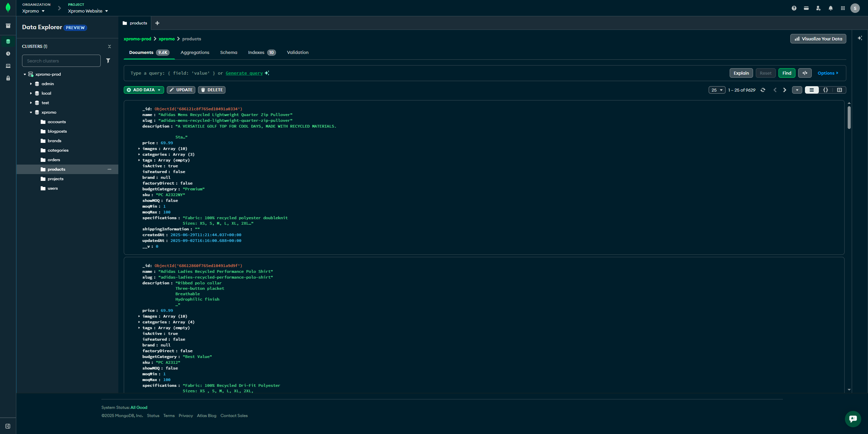
Task: Go to next page of documents
Action: (785, 90)
